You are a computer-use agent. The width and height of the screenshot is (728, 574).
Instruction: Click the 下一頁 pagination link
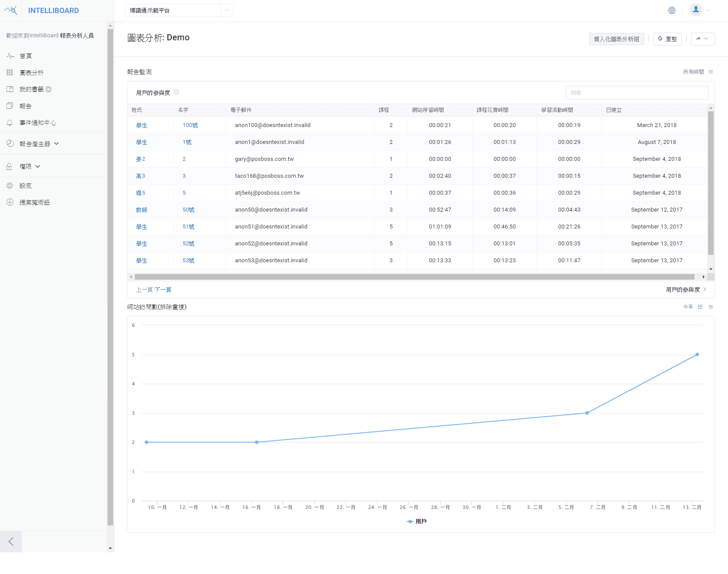(163, 290)
